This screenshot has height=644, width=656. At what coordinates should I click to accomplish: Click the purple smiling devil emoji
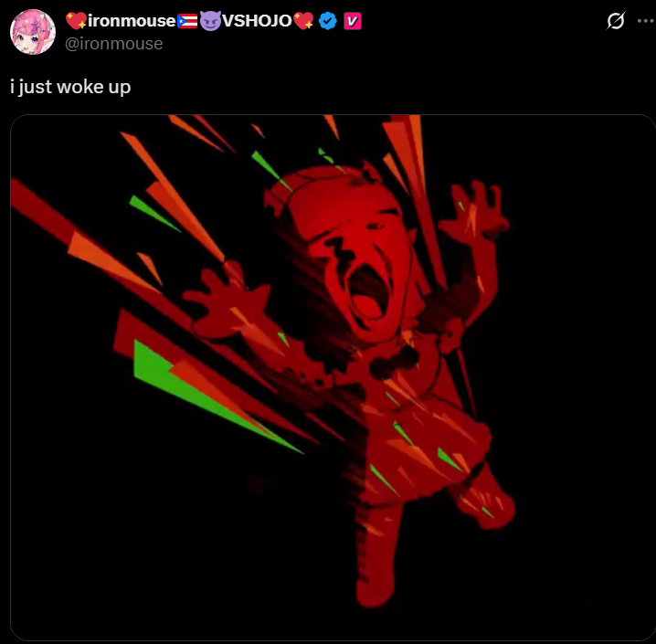click(x=210, y=21)
